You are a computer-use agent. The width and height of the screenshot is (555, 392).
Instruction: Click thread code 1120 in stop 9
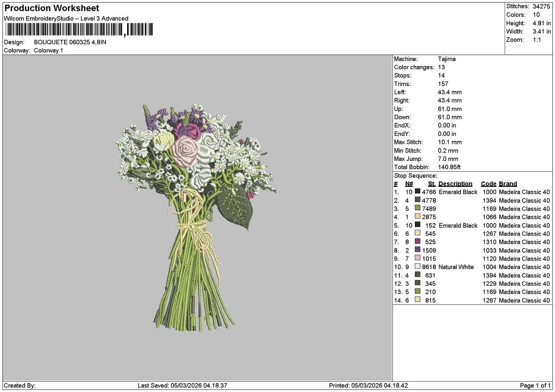point(489,259)
